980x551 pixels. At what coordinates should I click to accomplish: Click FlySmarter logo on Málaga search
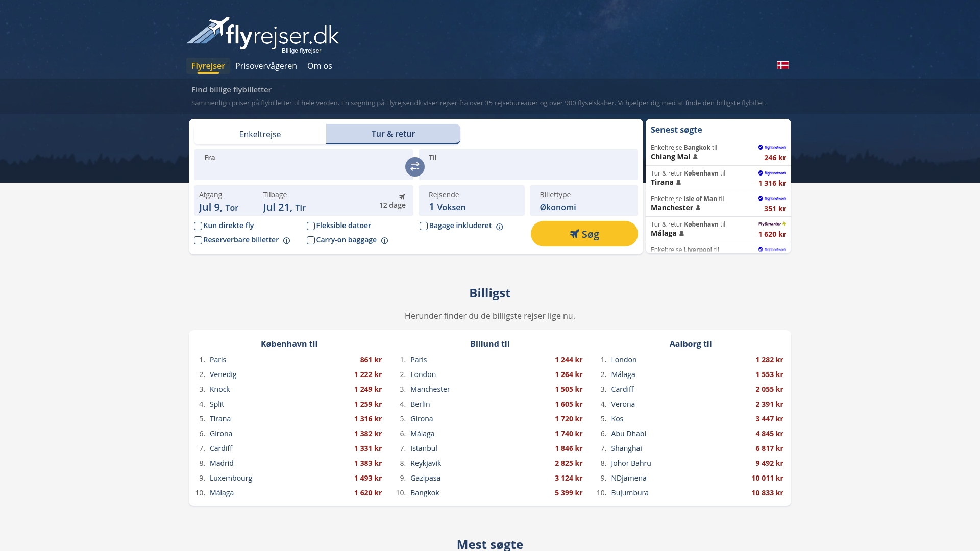[x=772, y=224]
